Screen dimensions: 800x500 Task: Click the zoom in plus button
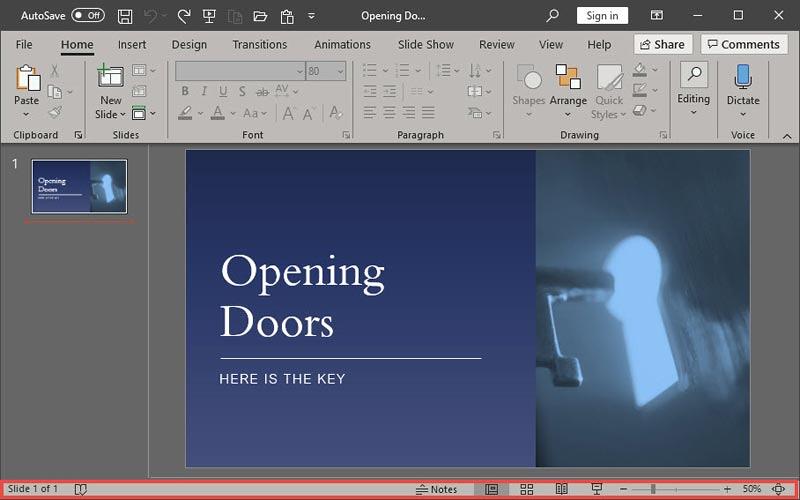tap(727, 489)
